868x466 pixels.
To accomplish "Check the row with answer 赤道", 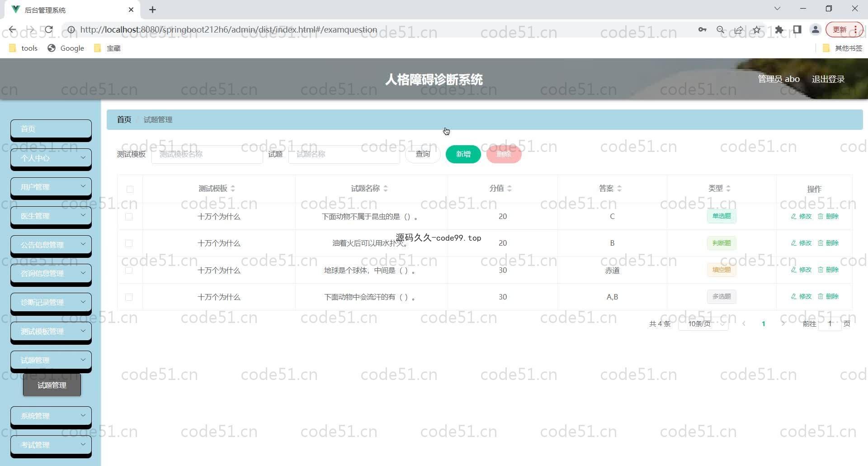I will [129, 270].
